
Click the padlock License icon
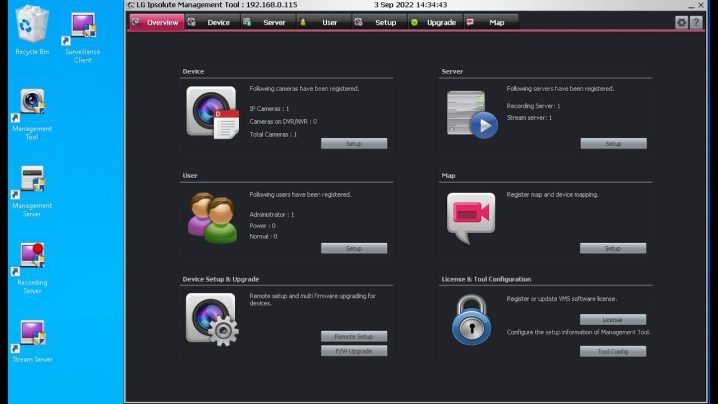(471, 320)
